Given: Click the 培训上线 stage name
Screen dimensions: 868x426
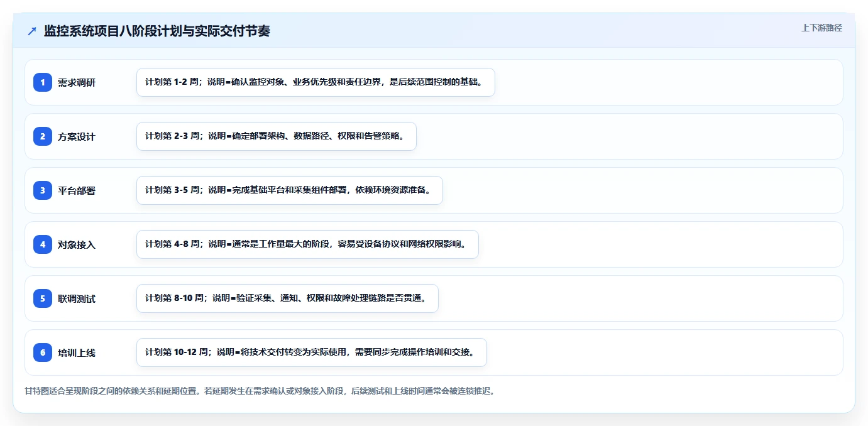Looking at the screenshot, I should pyautogui.click(x=77, y=352).
